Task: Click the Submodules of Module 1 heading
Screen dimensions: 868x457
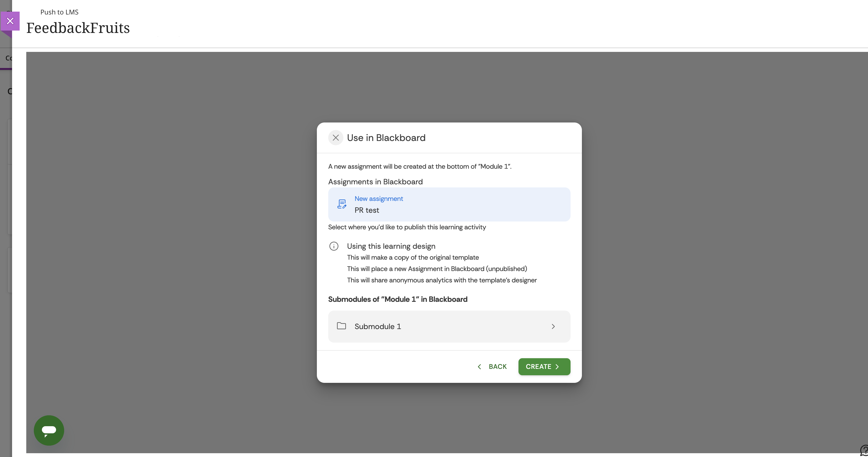Action: pos(398,299)
